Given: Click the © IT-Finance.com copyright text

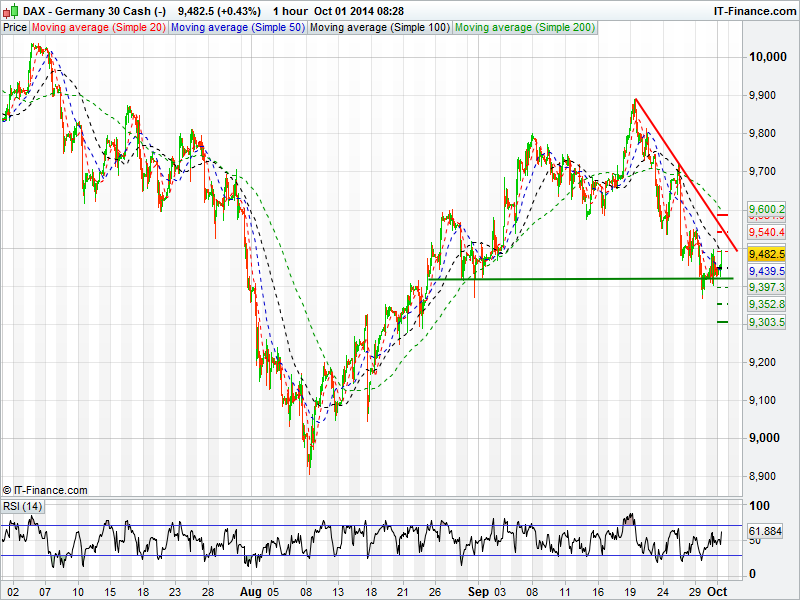Looking at the screenshot, I should point(45,490).
